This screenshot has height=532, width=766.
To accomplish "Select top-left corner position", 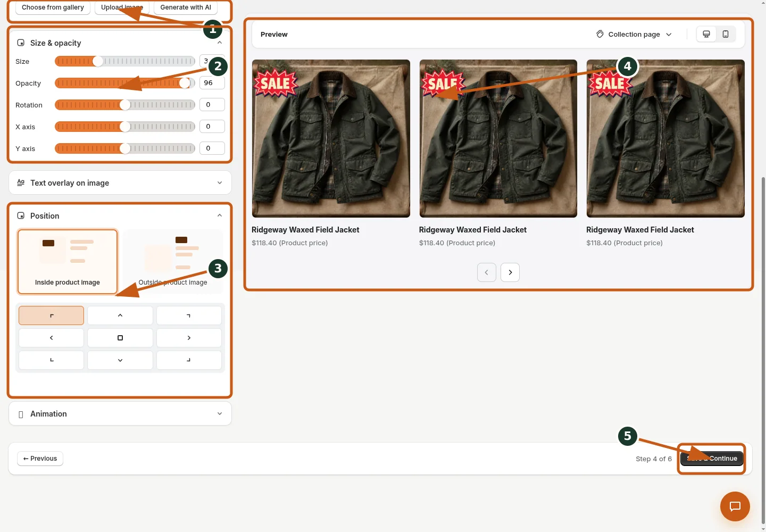I will click(x=51, y=315).
